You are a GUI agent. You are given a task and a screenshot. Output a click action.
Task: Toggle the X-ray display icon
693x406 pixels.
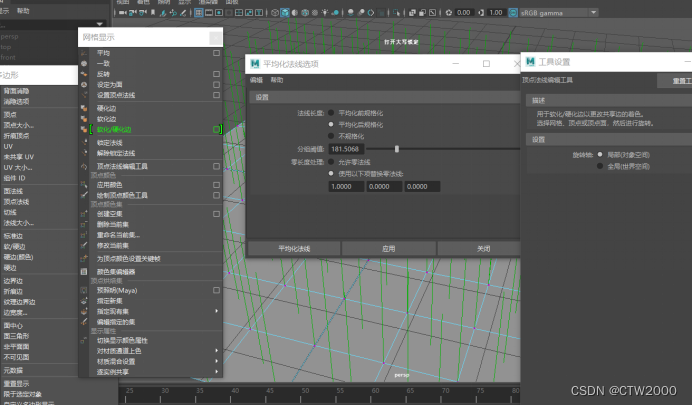pyautogui.click(x=412, y=13)
